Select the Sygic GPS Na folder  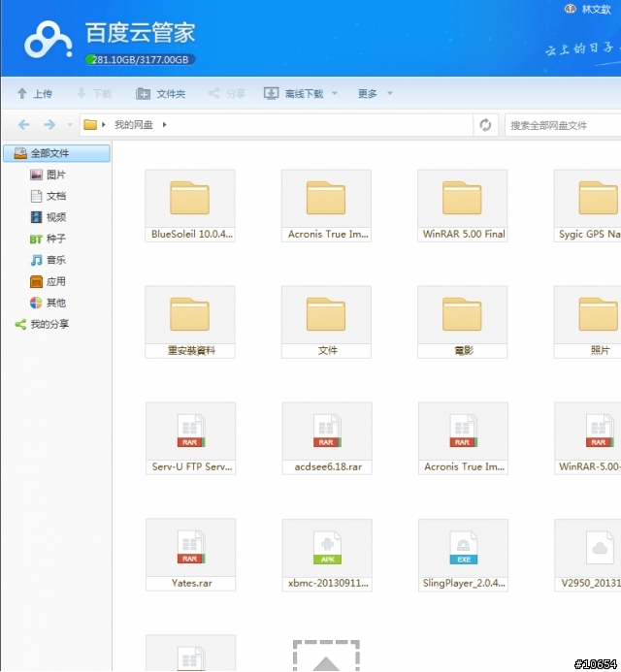coord(588,206)
